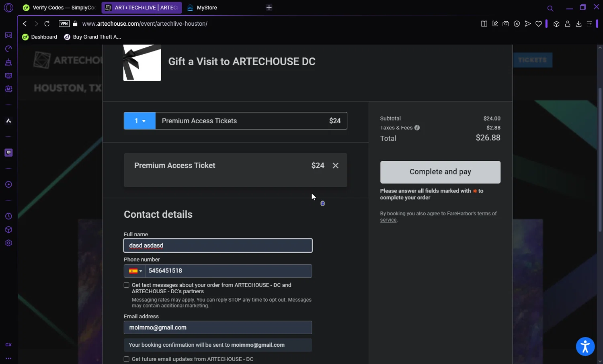The width and height of the screenshot is (603, 364).
Task: Go back to the previous page
Action: [25, 24]
